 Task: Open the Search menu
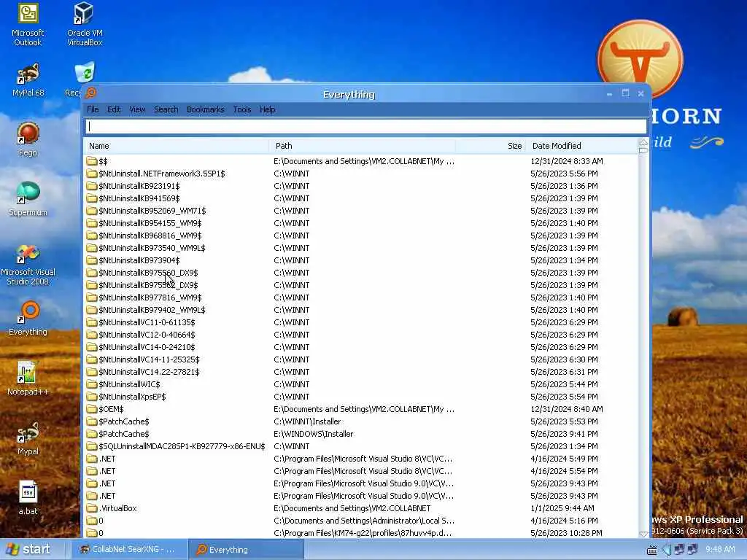(166, 109)
